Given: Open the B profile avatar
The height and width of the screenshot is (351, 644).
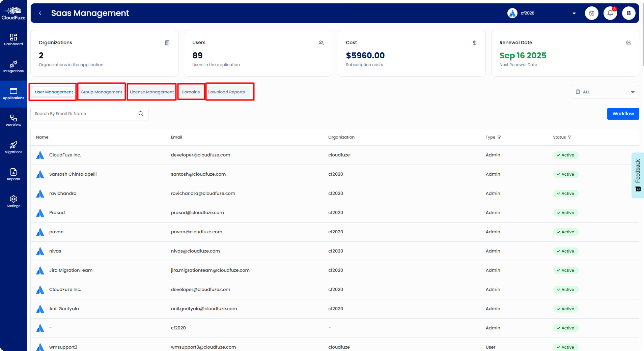Looking at the screenshot, I should (x=629, y=13).
